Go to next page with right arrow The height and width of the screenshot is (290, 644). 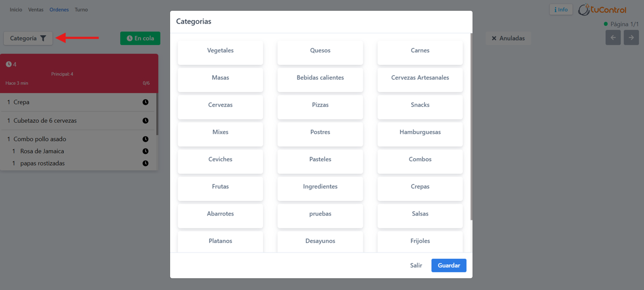(x=631, y=38)
